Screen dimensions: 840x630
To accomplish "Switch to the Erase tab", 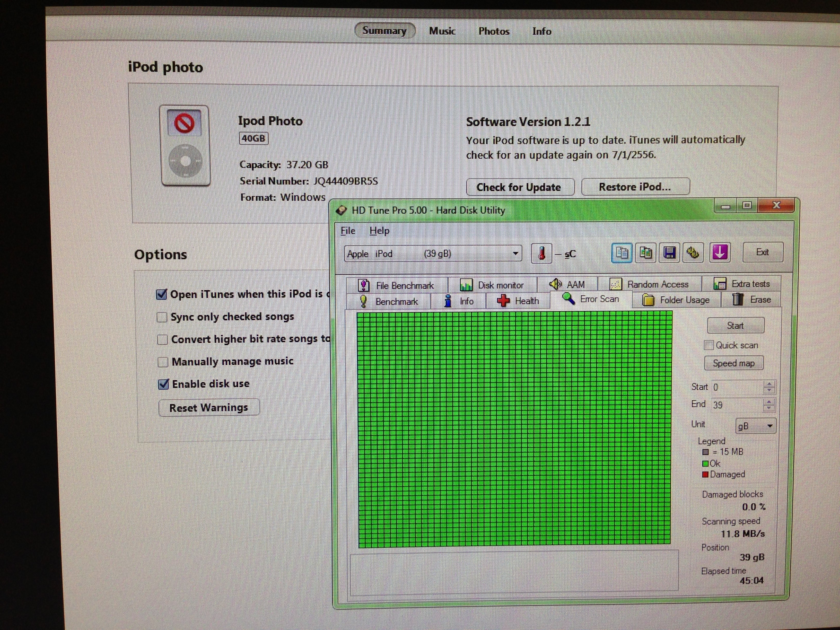I will tap(751, 299).
